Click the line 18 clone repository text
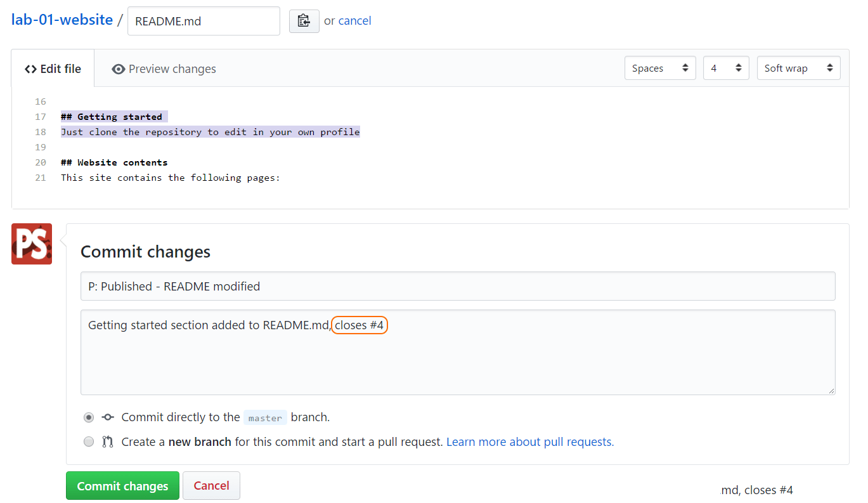 click(x=210, y=132)
